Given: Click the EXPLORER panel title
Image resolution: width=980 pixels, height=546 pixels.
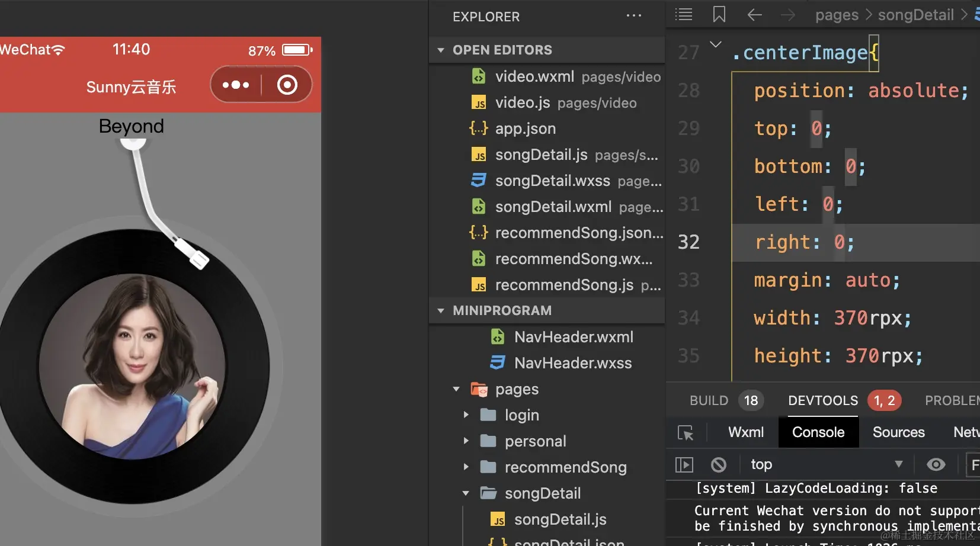Looking at the screenshot, I should click(x=486, y=17).
